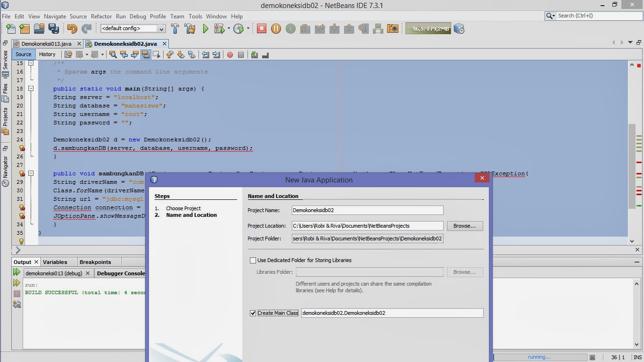Open the Debugger Console tab
The height and width of the screenshot is (362, 644).
121,273
